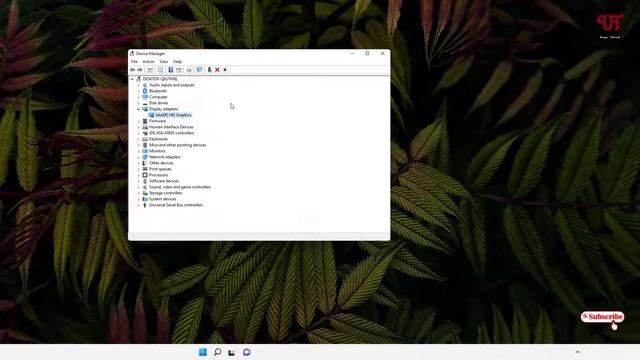Click the Processors category icon

[x=145, y=175]
